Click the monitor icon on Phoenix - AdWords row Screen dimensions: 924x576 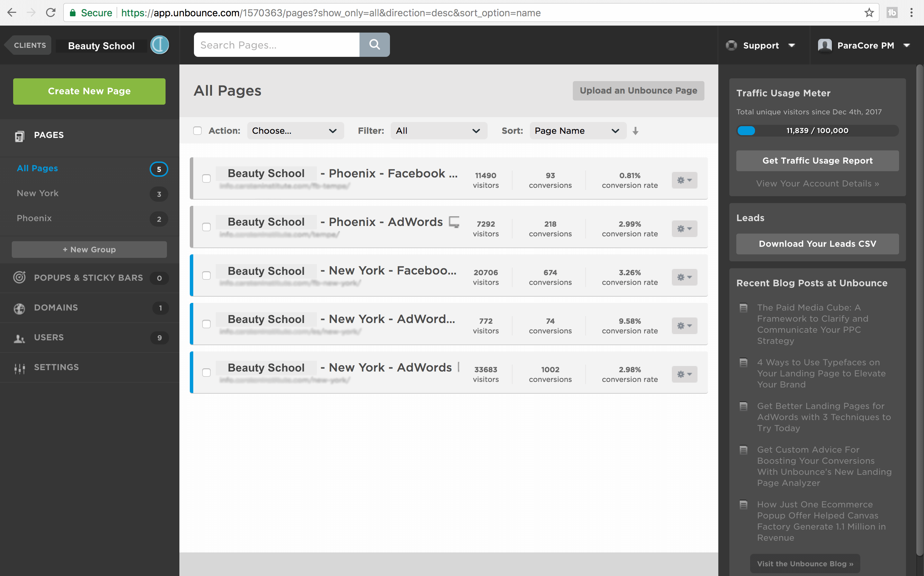pos(454,222)
